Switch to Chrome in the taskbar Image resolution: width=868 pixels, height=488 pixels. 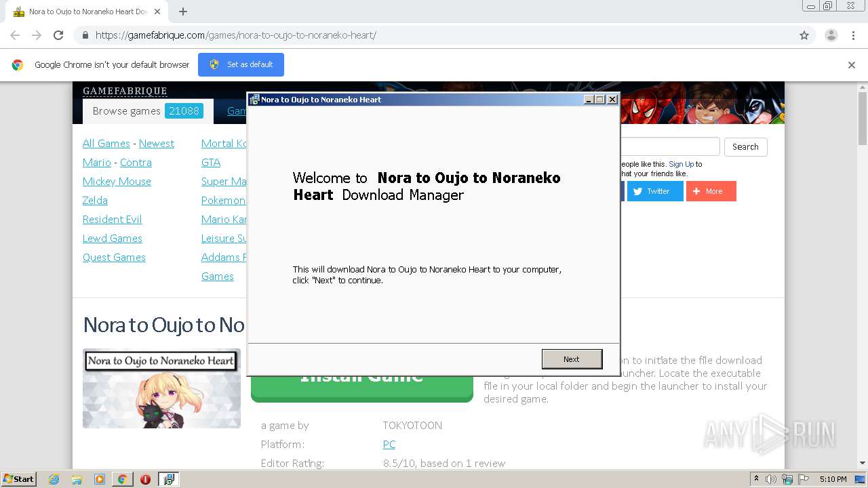pos(122,479)
